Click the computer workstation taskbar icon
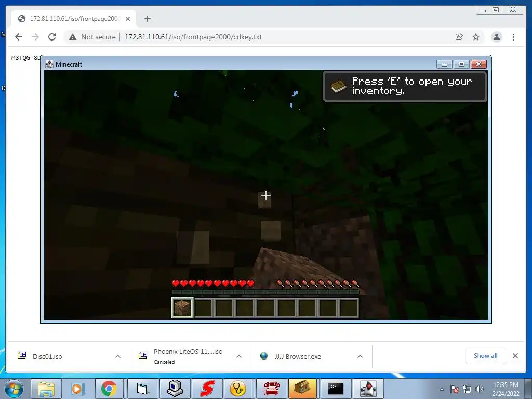 click(175, 389)
